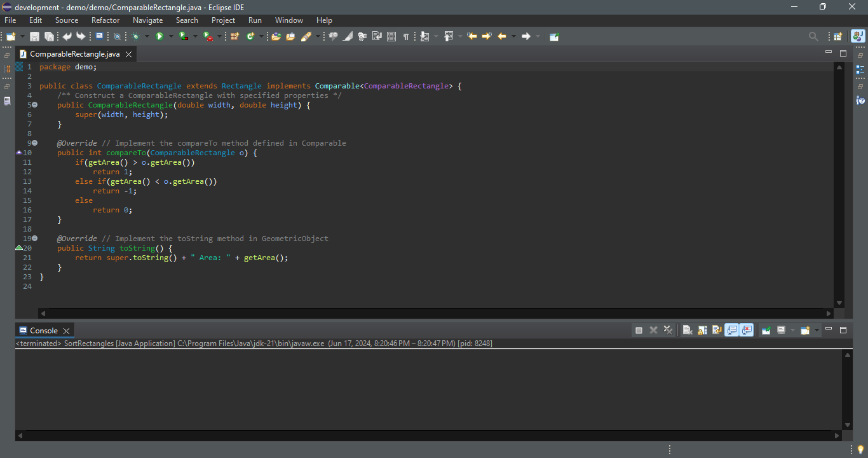Open the Refactor menu
Image resolution: width=868 pixels, height=458 pixels.
coord(105,20)
